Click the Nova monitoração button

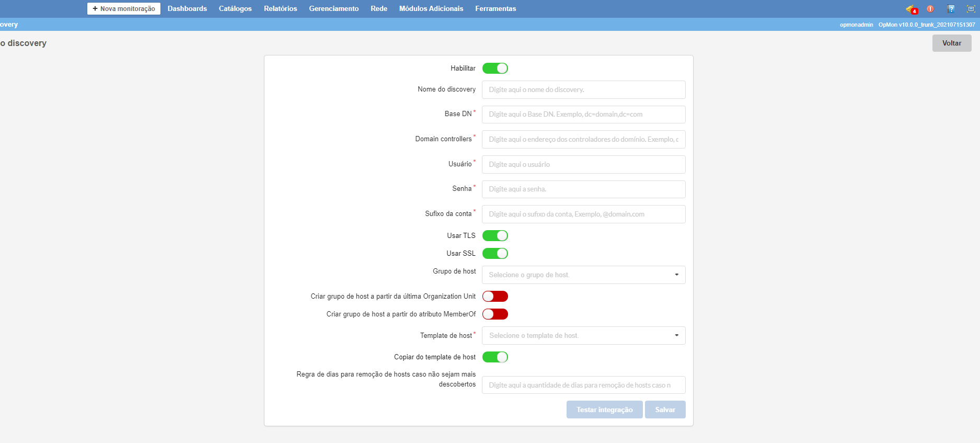point(124,9)
